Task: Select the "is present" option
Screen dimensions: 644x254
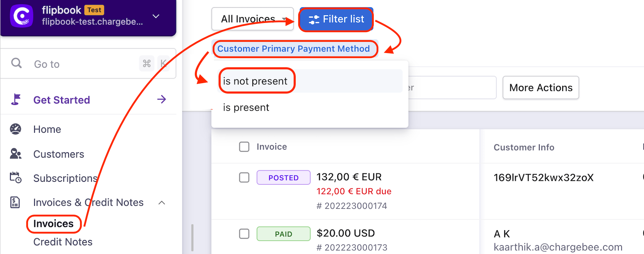Action: [246, 107]
